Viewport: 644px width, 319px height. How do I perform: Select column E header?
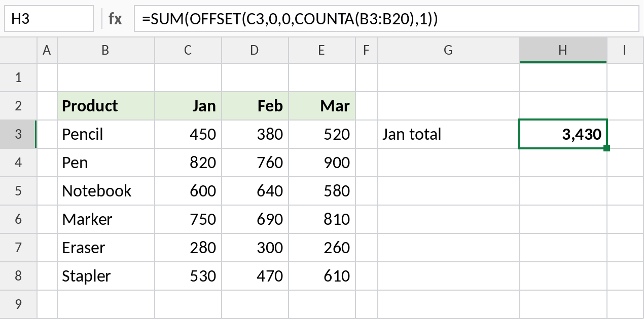tap(322, 50)
